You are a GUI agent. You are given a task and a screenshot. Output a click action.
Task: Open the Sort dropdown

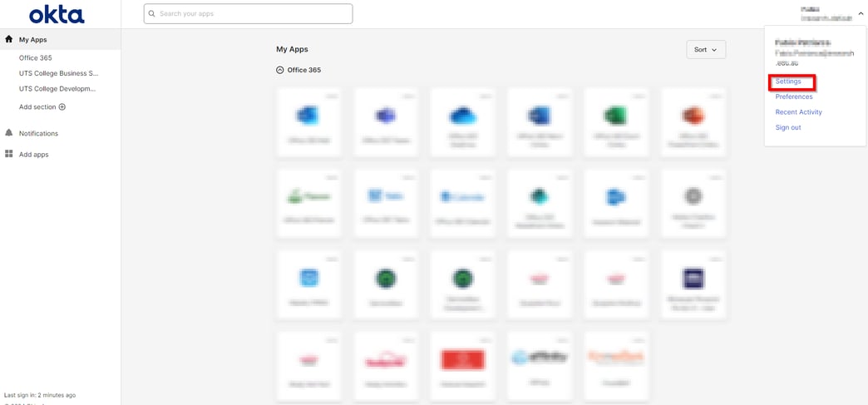click(x=706, y=49)
